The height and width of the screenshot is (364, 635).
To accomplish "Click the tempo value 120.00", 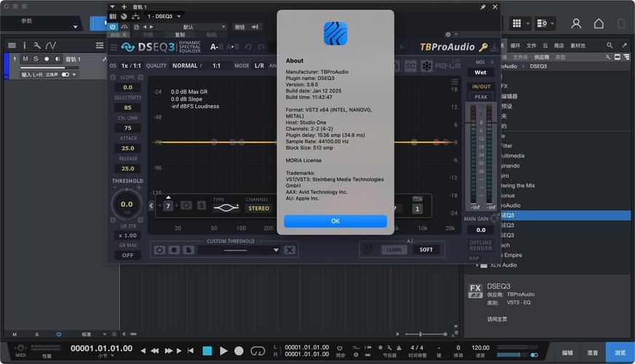I will click(x=481, y=348).
